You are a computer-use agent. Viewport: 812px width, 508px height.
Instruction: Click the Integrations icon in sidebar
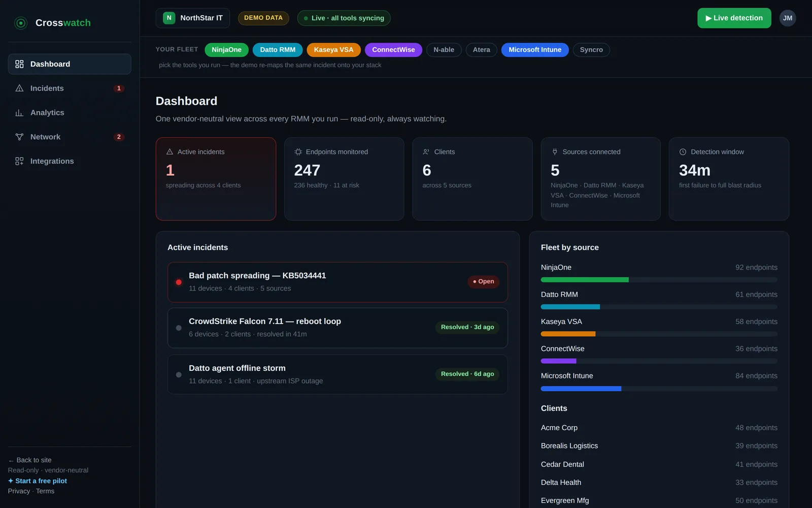coord(19,161)
